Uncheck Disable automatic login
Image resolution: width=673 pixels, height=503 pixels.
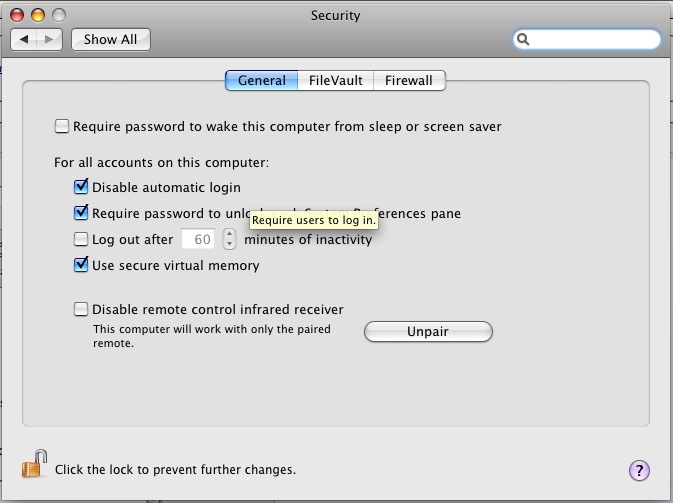[x=81, y=187]
